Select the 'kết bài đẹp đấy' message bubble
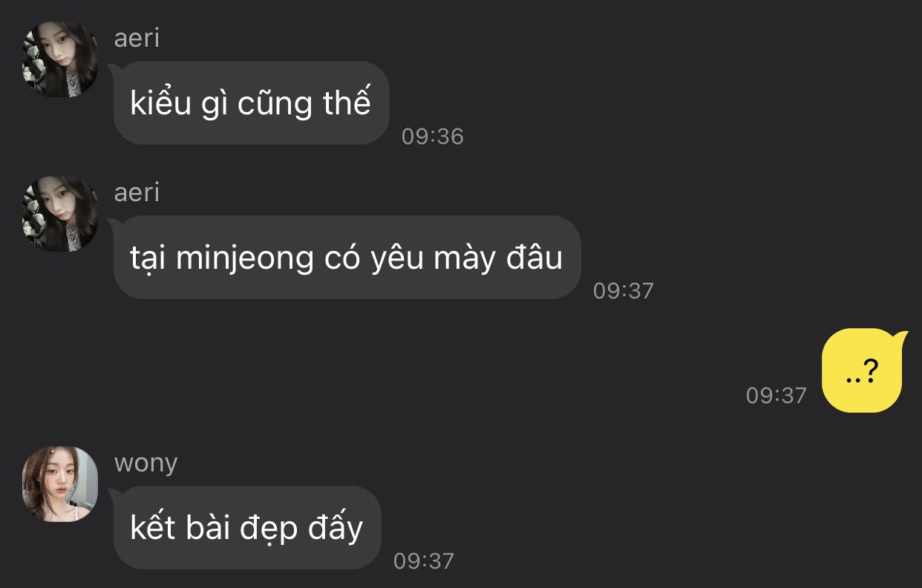Screen dimensions: 922x588 coord(246,528)
